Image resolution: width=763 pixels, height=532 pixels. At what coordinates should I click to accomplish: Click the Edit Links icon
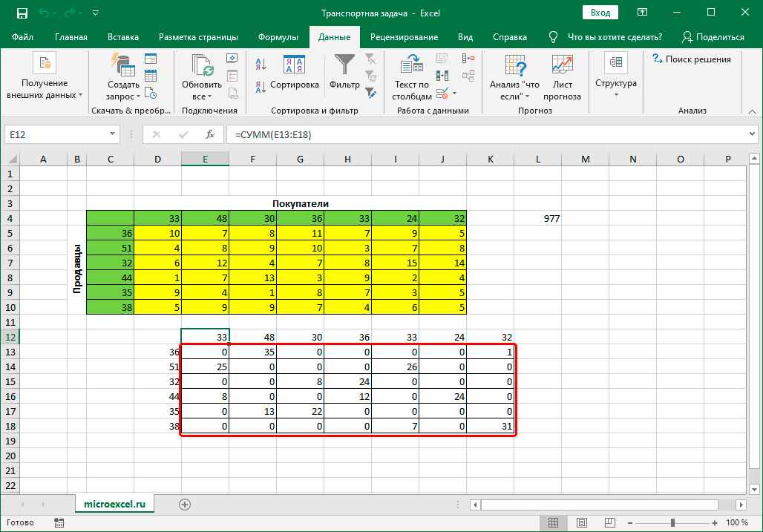tap(232, 93)
